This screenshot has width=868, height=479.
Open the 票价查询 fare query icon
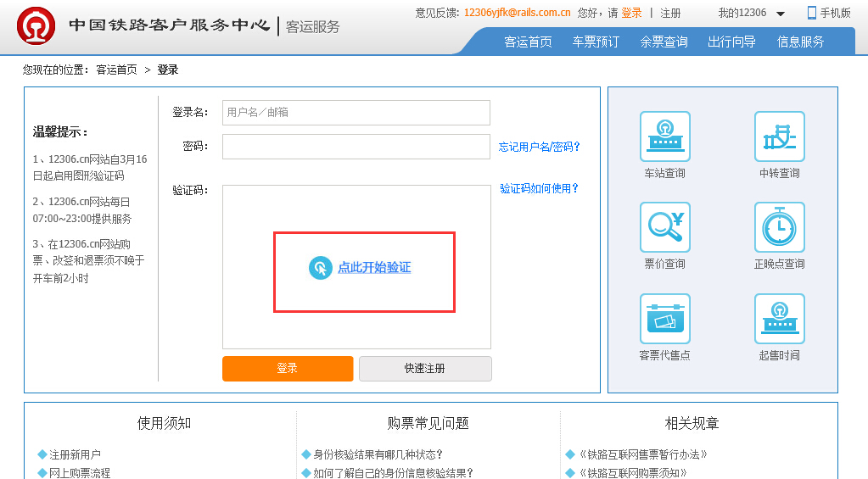point(665,227)
